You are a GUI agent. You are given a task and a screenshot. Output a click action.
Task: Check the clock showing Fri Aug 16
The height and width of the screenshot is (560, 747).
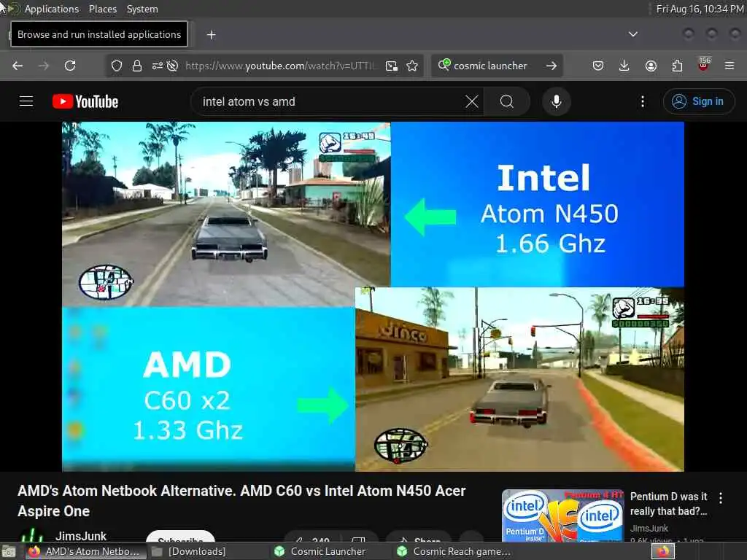[700, 9]
